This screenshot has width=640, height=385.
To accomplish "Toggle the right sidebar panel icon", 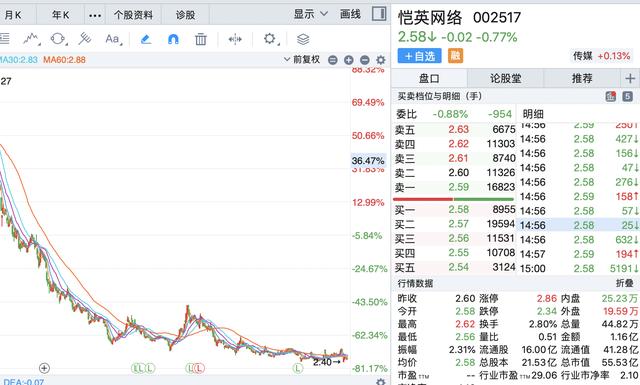I will pos(379,14).
